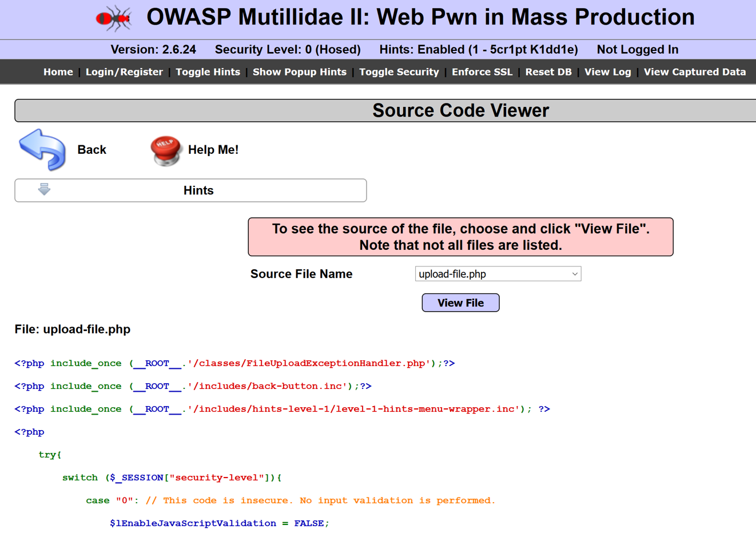The image size is (756, 537).
Task: Click 'Security Level: 0 (Hosed)' status
Action: 288,50
